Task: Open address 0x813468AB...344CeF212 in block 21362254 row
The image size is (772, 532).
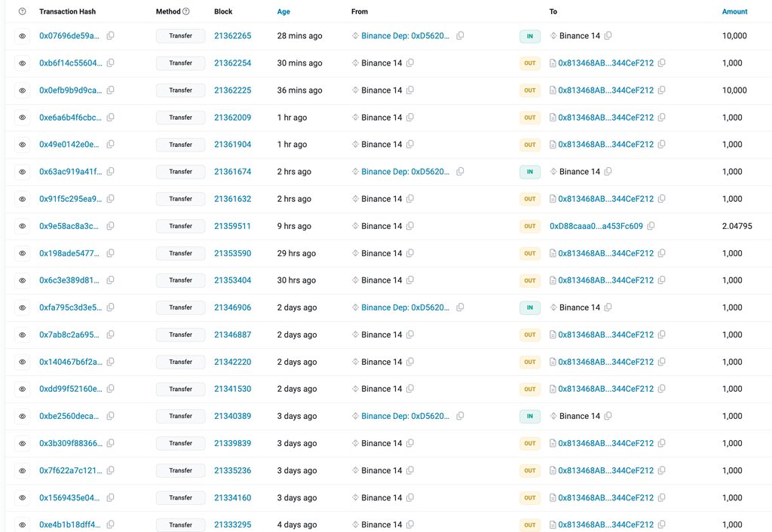Action: (x=606, y=63)
